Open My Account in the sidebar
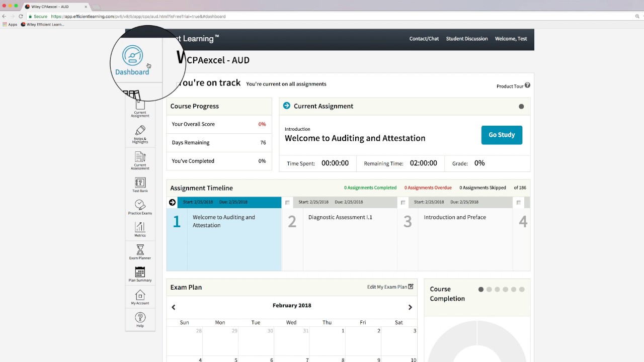 140,297
